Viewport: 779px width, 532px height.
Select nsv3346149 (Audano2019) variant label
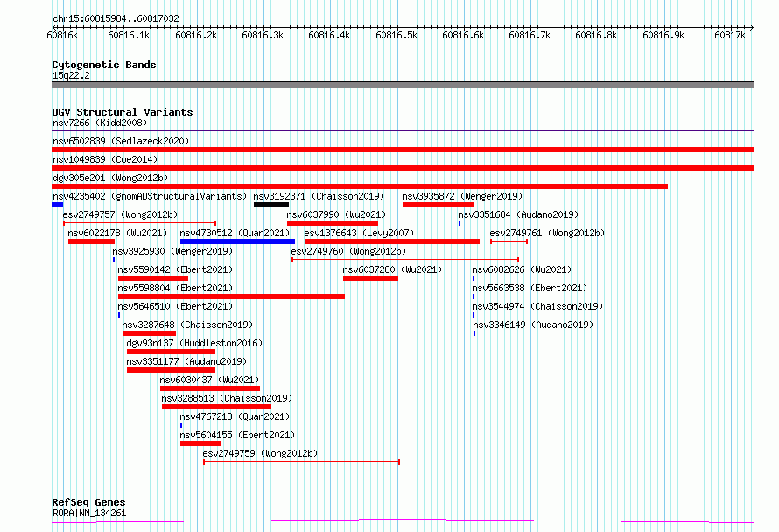tap(533, 325)
